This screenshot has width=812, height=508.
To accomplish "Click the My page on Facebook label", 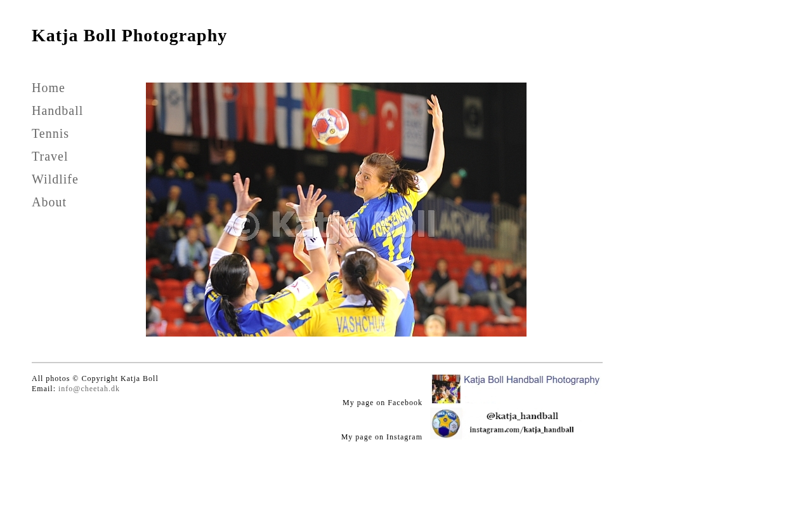I will tap(383, 403).
